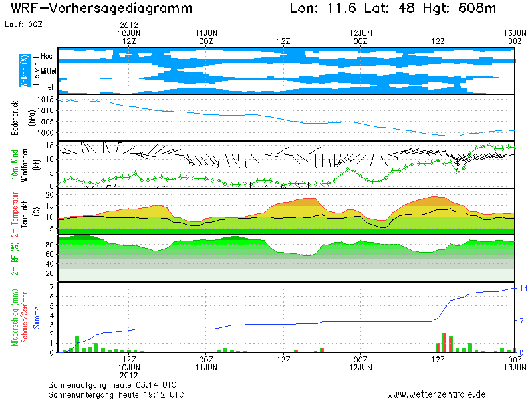This screenshot has width=532, height=399.
Task: Click the Schauer/Gewitter red axis label
Action: (x=25, y=318)
